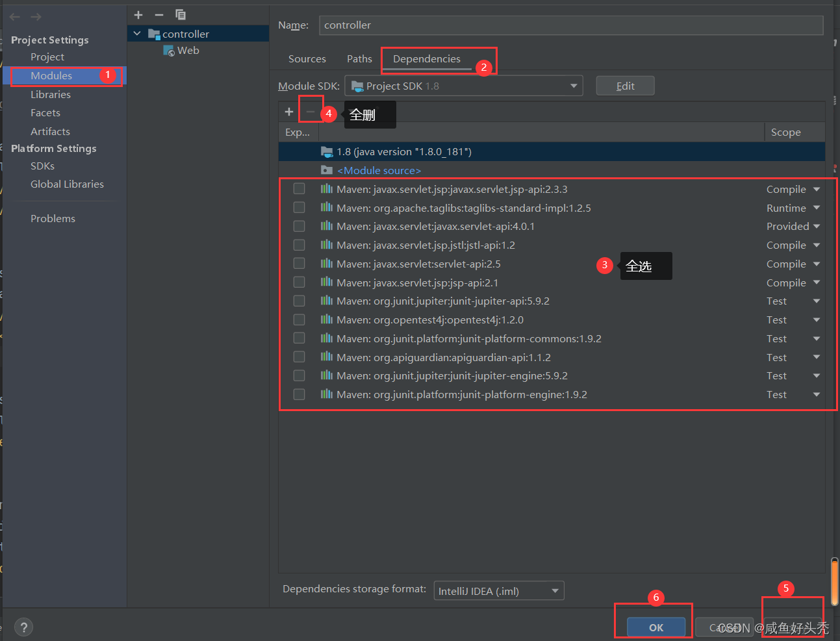This screenshot has height=641, width=840.
Task: Select the Web facet icon under controller
Action: tap(169, 50)
